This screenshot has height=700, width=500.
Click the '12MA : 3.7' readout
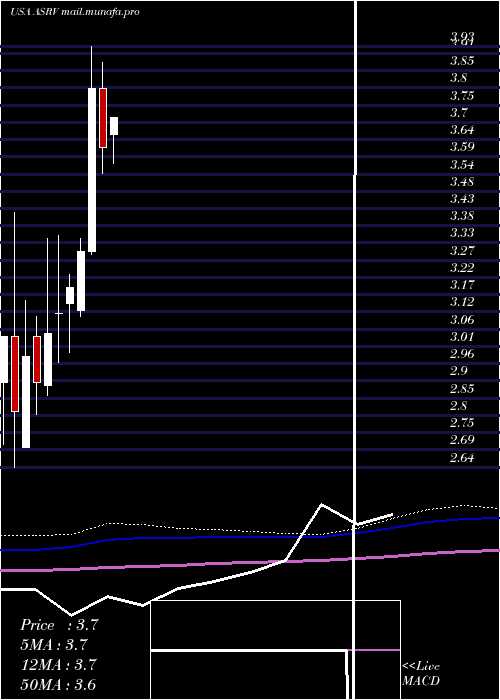coord(59,665)
